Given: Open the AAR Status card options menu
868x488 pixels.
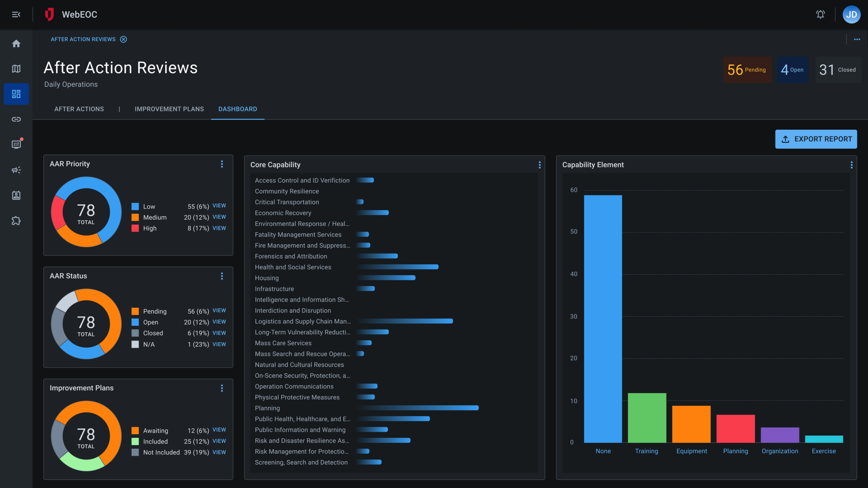Looking at the screenshot, I should click(222, 276).
